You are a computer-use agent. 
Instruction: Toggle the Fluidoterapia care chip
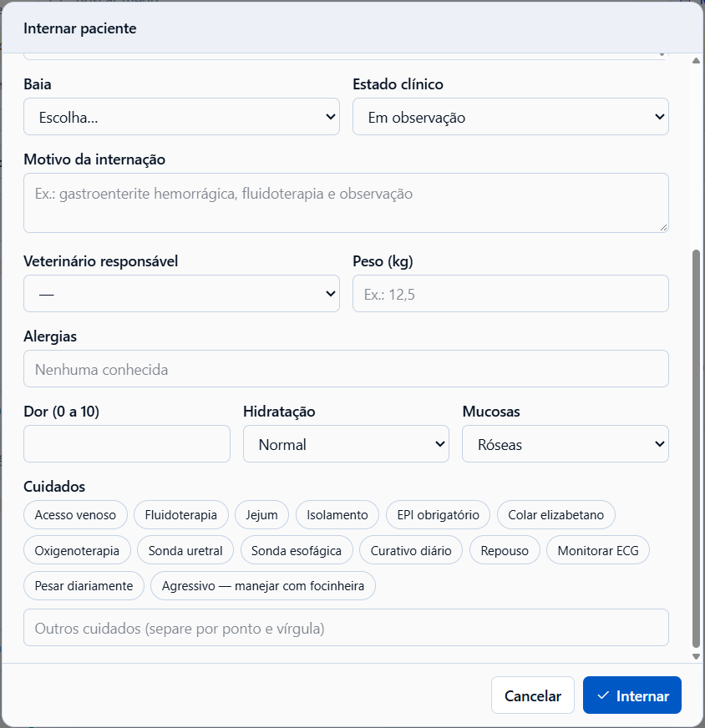tap(181, 515)
